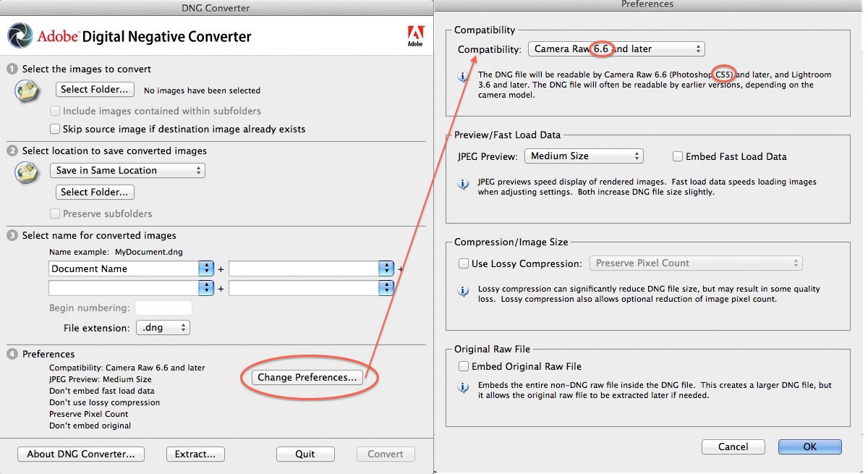Click 'Compatibility: Camera Raw 6.6 and later' summary line
868x474 pixels.
click(x=127, y=368)
